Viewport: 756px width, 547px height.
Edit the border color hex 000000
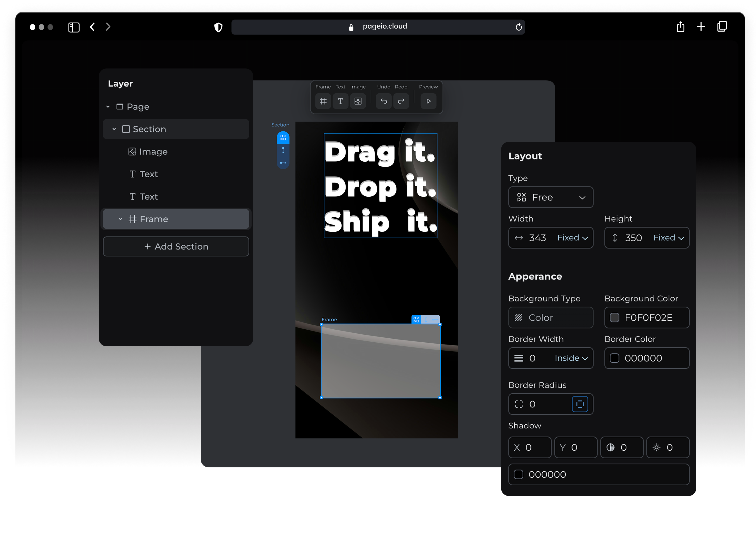pos(643,358)
